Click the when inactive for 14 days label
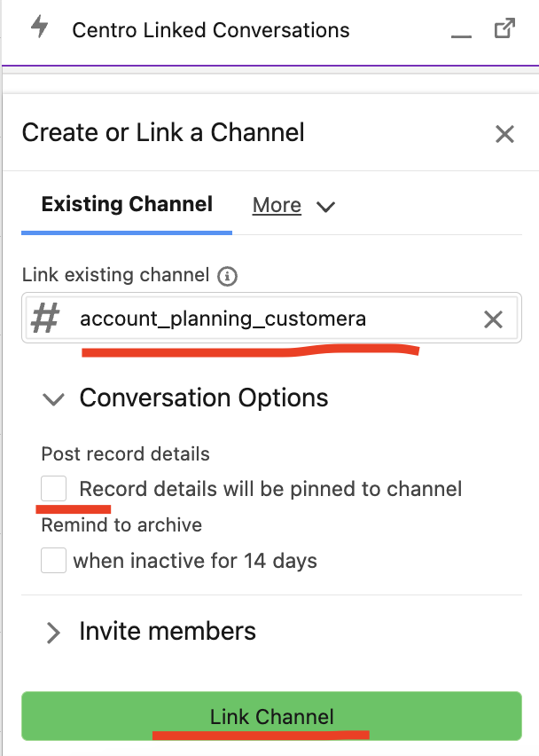 (x=195, y=561)
